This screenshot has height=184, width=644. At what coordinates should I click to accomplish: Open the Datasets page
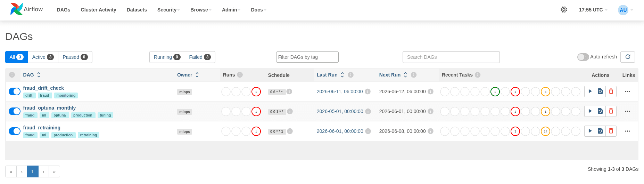(x=137, y=10)
